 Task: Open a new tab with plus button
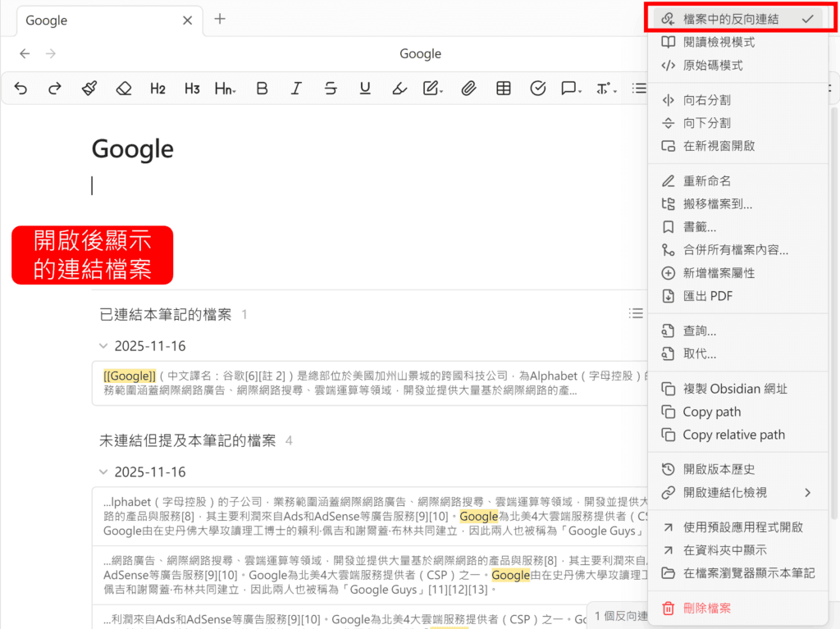click(220, 20)
